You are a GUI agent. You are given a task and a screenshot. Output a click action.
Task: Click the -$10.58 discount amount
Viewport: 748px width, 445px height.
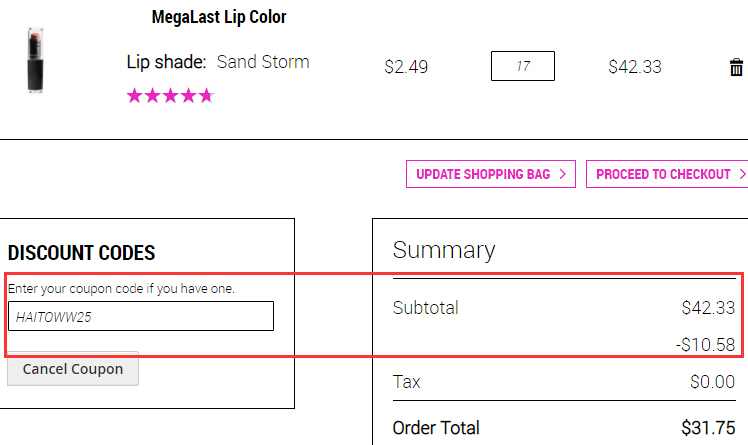(x=706, y=344)
